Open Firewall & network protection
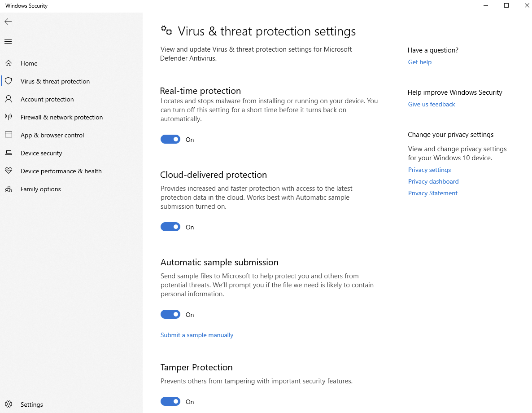Screen dimensions: 532x413 point(61,117)
